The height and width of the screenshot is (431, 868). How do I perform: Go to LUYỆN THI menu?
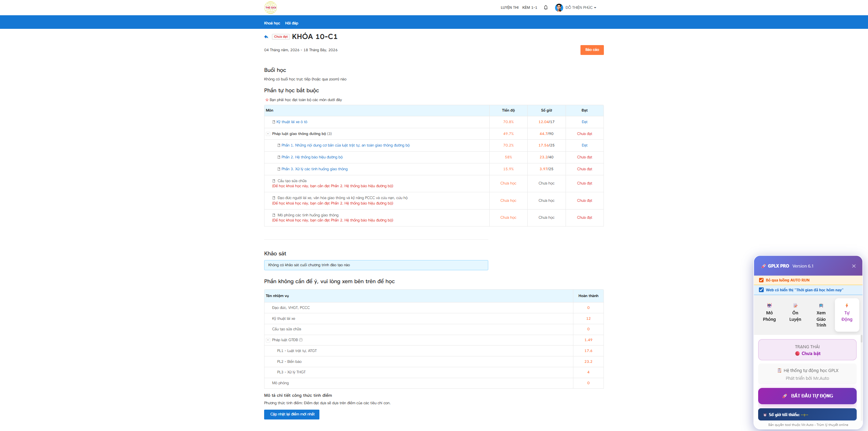[509, 7]
